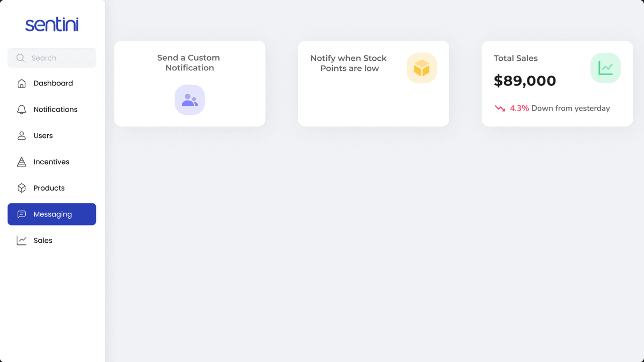The image size is (644, 362).
Task: Click the $89,000 total sales figure
Action: click(x=525, y=81)
